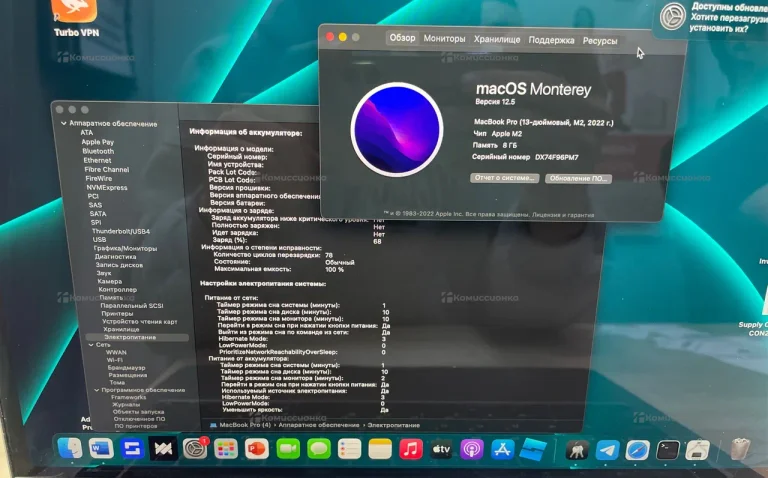Open Finder from the dock
768x478 pixels.
click(x=70, y=449)
